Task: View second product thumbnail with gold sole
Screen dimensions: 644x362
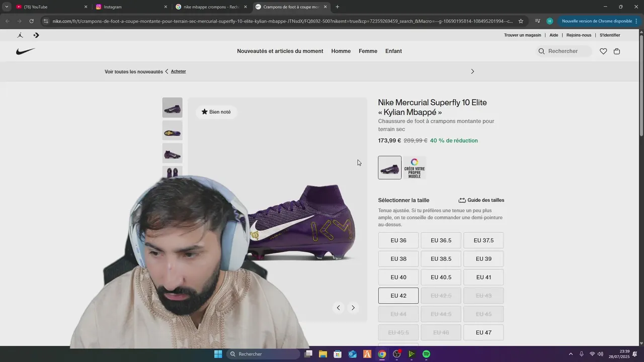Action: (172, 130)
